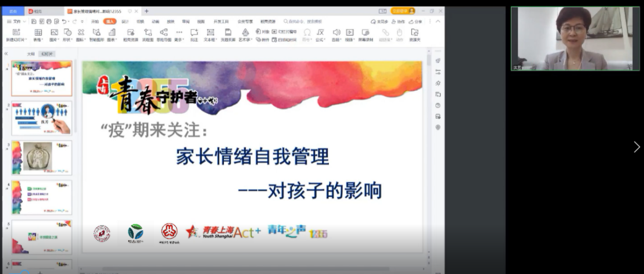Open the 形状 shapes icon
Image resolution: width=644 pixels, height=274 pixels.
click(x=67, y=32)
